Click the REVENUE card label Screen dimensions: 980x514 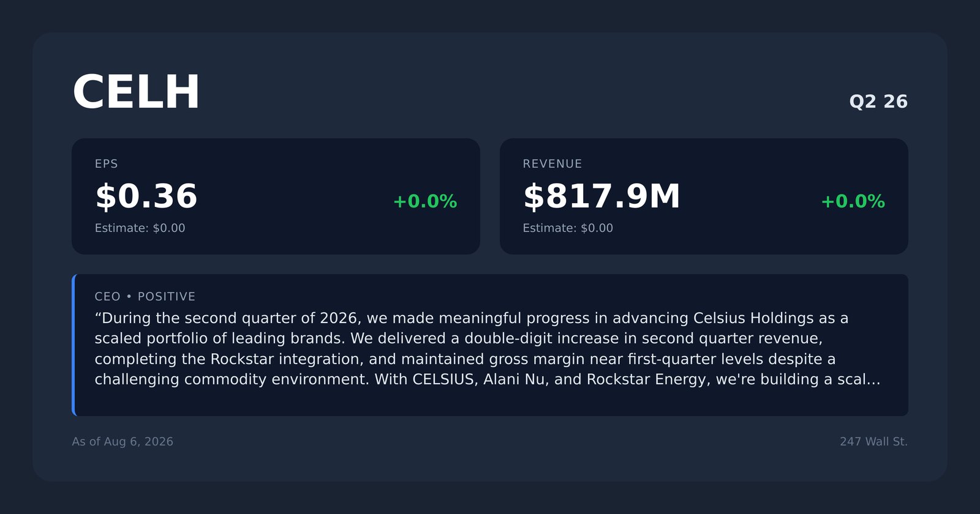pyautogui.click(x=552, y=164)
